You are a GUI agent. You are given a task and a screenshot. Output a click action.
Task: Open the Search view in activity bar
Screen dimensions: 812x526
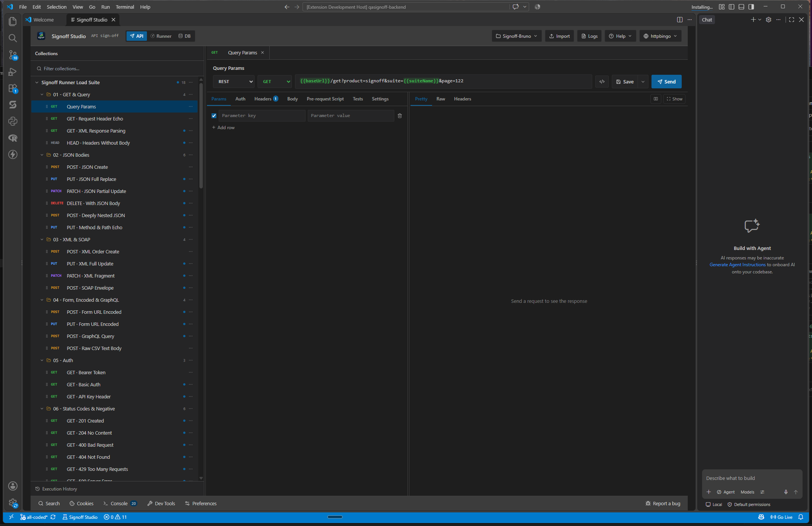(x=13, y=38)
